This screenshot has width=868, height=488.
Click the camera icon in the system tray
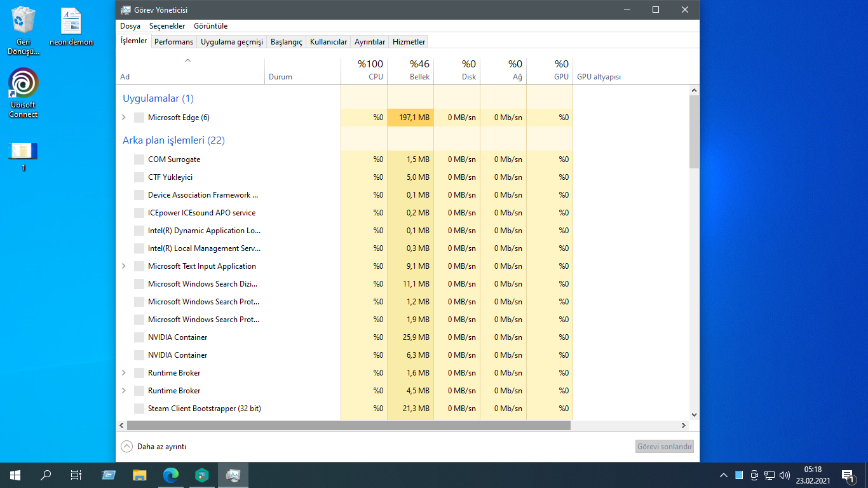[754, 475]
